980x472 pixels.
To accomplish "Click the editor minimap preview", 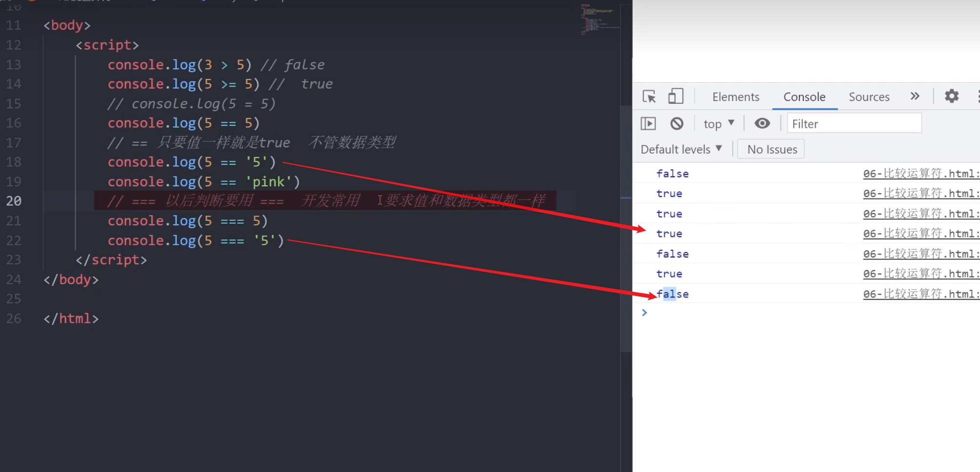I will click(x=600, y=20).
